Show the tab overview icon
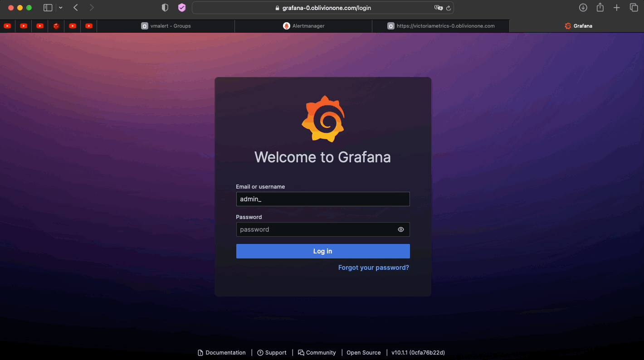Image resolution: width=644 pixels, height=360 pixels. 634,8
